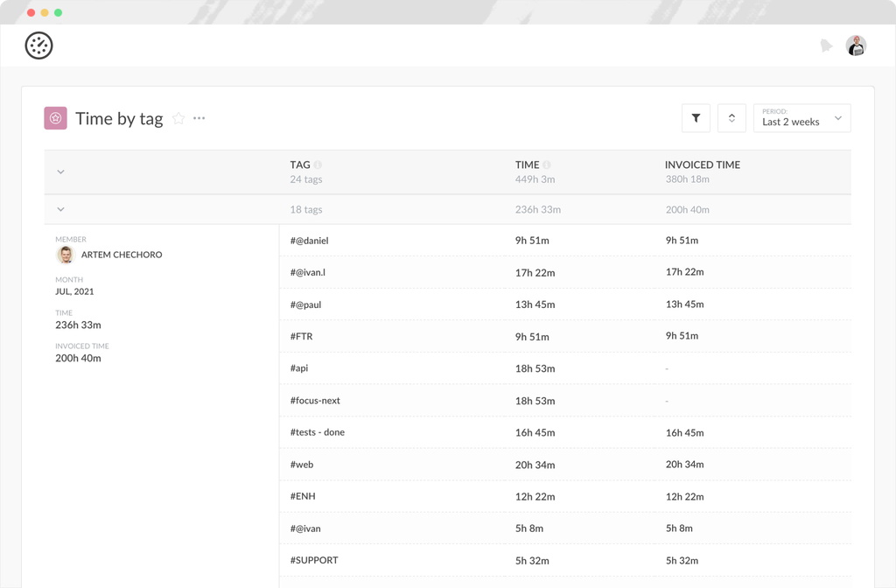Collapse the 18 tags group chevron
The width and height of the screenshot is (896, 588).
tap(60, 209)
